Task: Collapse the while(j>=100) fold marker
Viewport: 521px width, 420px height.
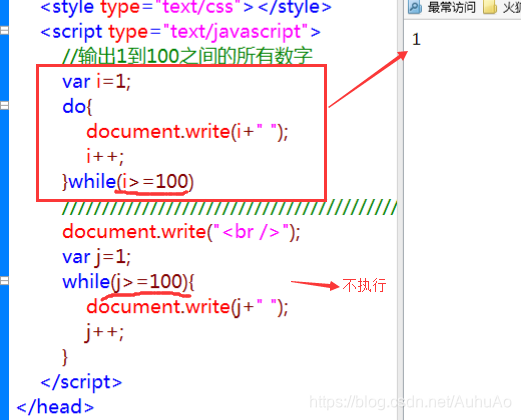Action: (4, 281)
